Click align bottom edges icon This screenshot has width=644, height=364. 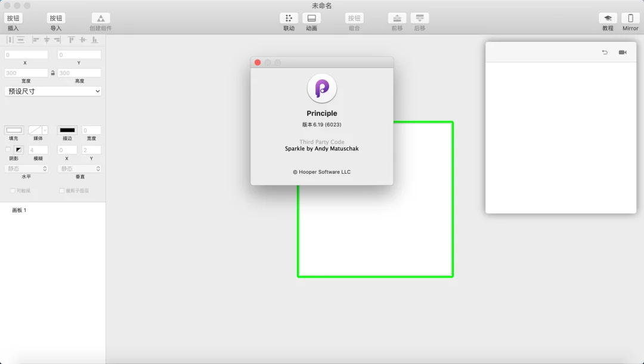pyautogui.click(x=94, y=40)
